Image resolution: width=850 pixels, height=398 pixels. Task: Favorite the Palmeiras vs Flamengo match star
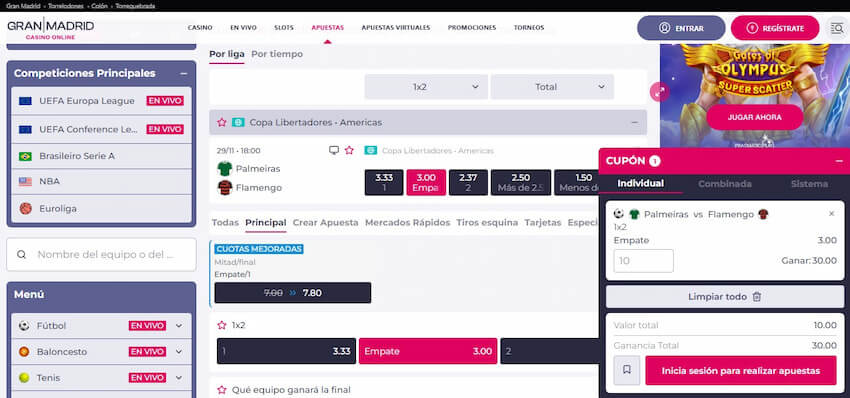(349, 150)
